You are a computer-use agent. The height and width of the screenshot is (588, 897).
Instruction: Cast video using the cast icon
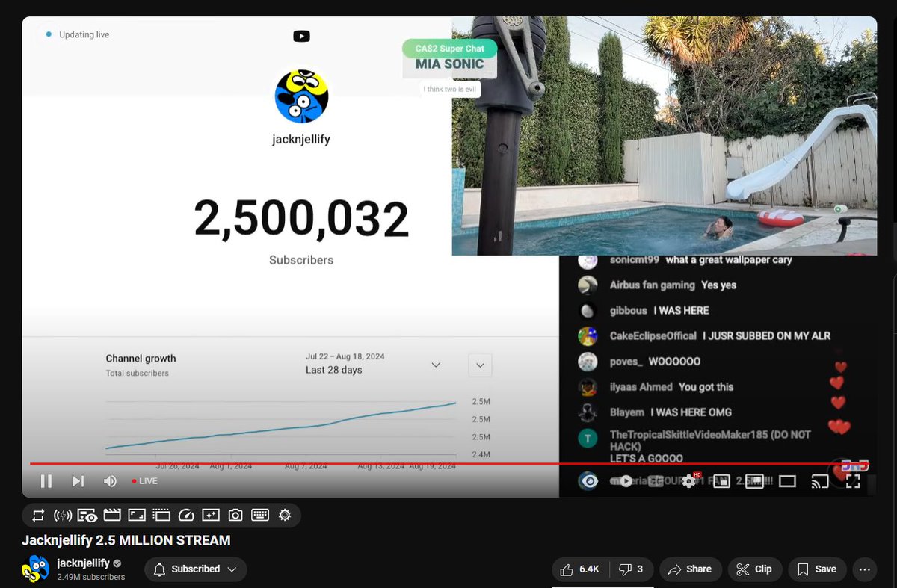pyautogui.click(x=820, y=481)
